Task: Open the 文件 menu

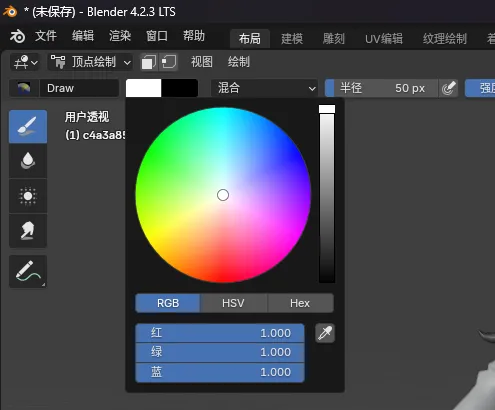Action: point(46,36)
